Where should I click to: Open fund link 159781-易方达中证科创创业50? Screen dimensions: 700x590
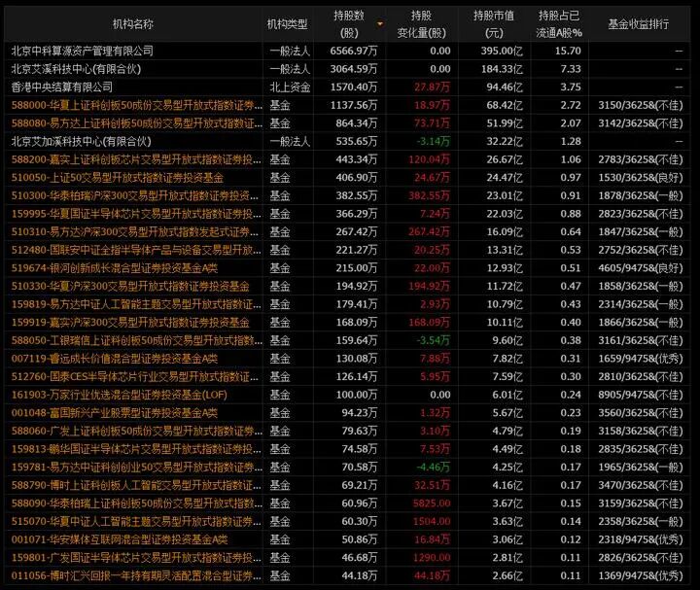(x=137, y=468)
